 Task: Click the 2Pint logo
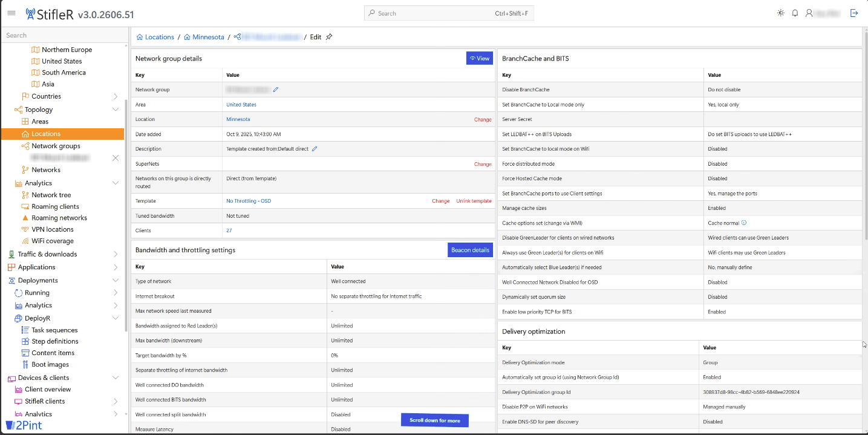click(24, 425)
